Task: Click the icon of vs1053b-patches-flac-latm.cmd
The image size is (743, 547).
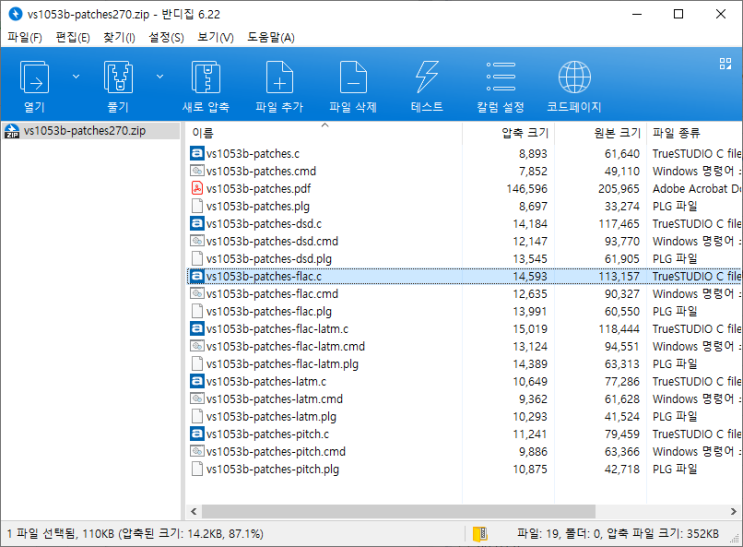Action: [x=197, y=346]
